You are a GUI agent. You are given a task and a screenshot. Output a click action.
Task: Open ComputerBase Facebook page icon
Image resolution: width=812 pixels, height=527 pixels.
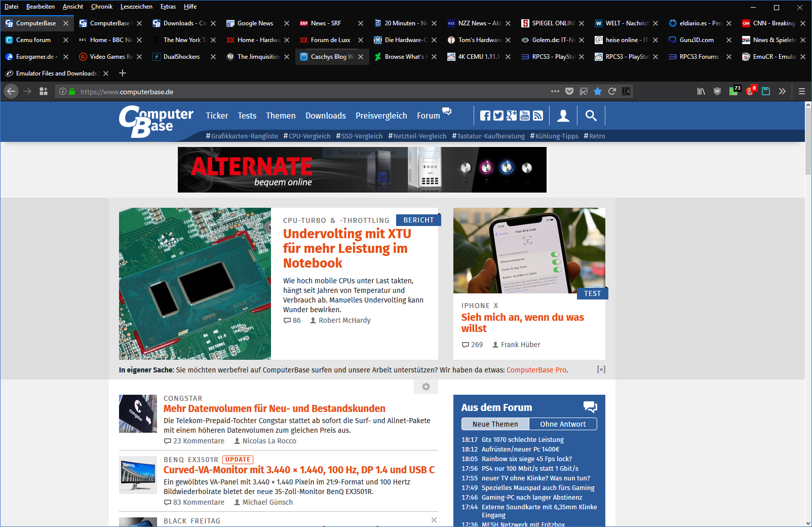[485, 116]
